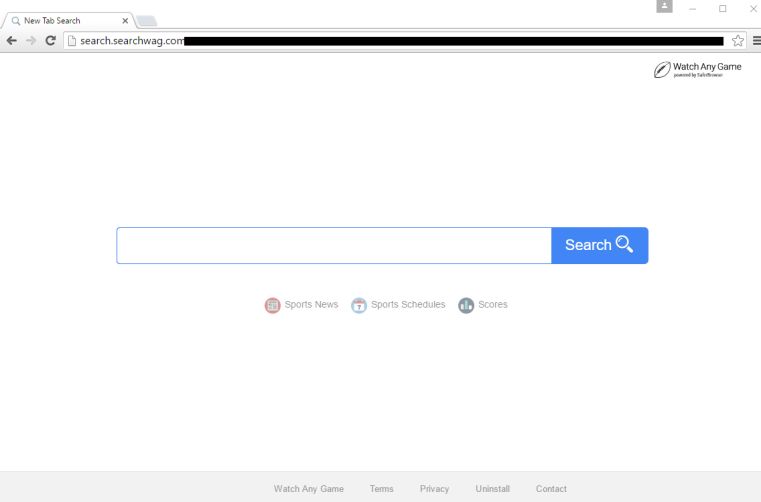Click the Sports News icon
The width and height of the screenshot is (761, 502).
pyautogui.click(x=272, y=305)
